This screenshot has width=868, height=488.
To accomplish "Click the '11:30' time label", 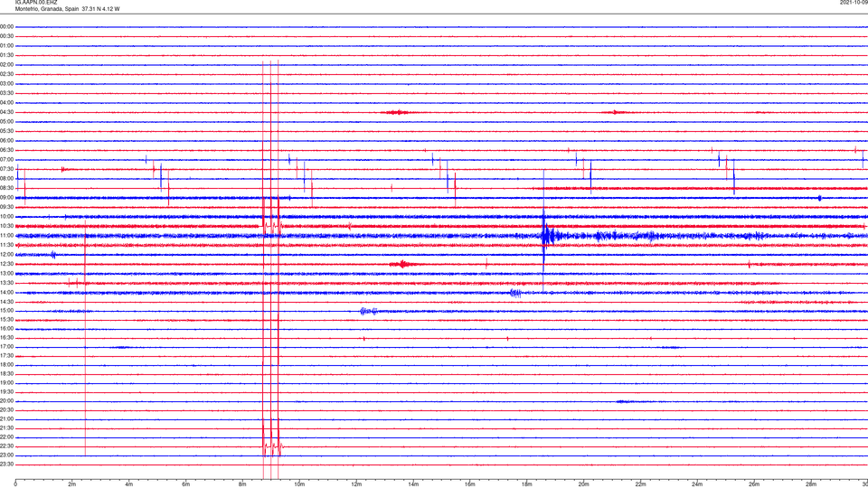I will click(x=7, y=245).
